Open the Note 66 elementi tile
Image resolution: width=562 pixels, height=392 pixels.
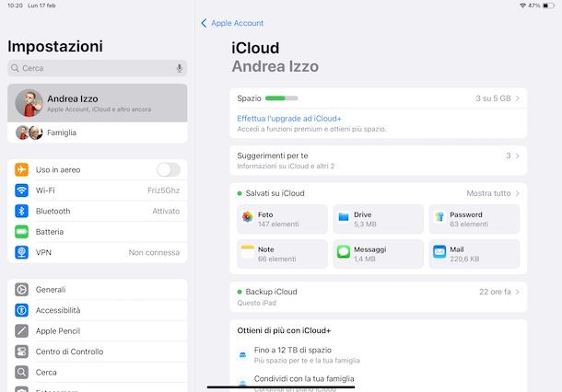pyautogui.click(x=282, y=254)
